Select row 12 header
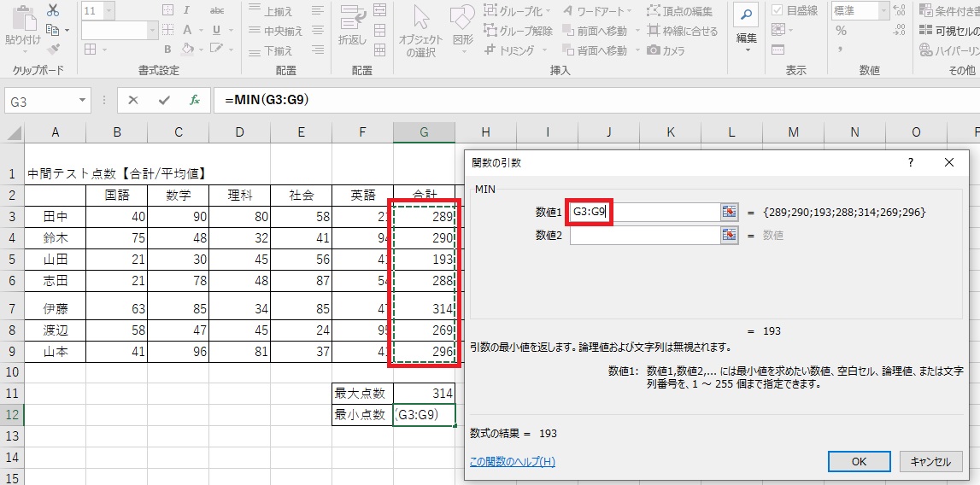 (x=12, y=414)
